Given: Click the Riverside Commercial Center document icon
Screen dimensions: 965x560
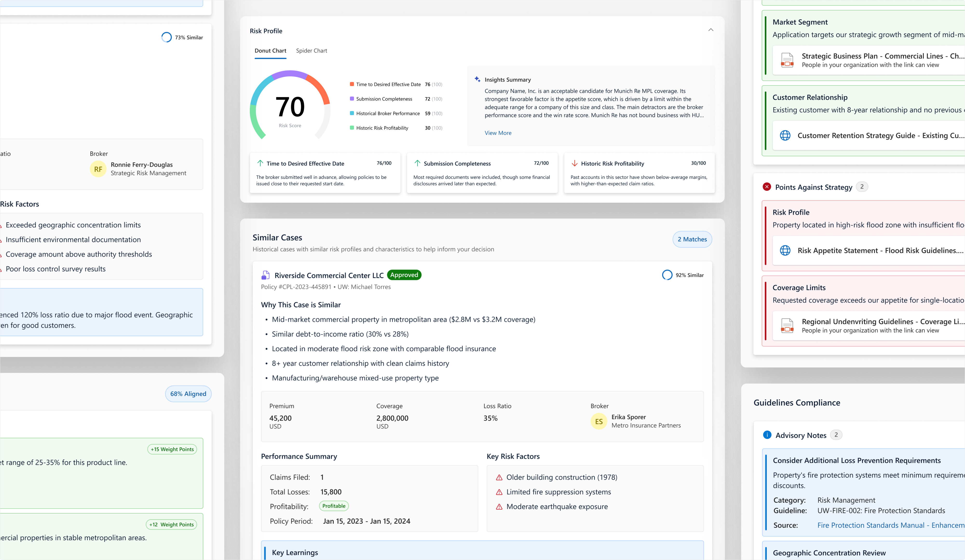Looking at the screenshot, I should tap(265, 275).
